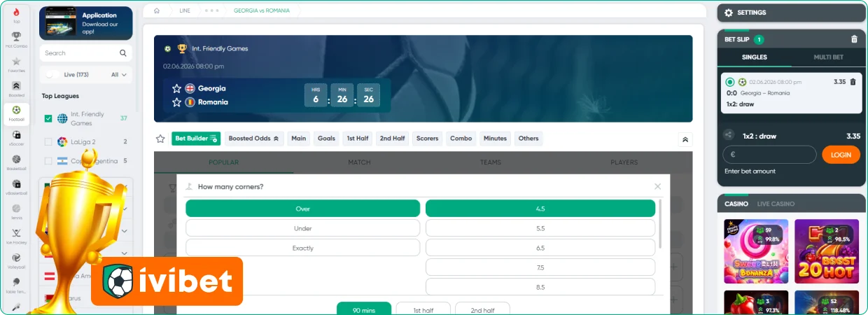Select the Tennis sport icon

pos(16,208)
